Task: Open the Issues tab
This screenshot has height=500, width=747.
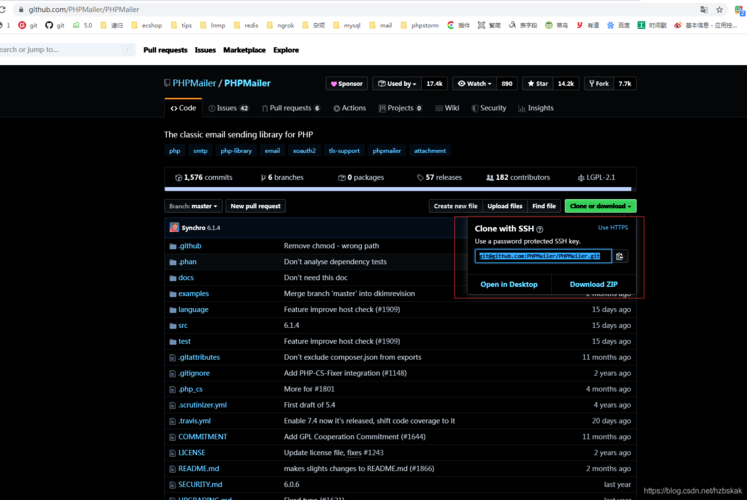Action: [x=229, y=108]
